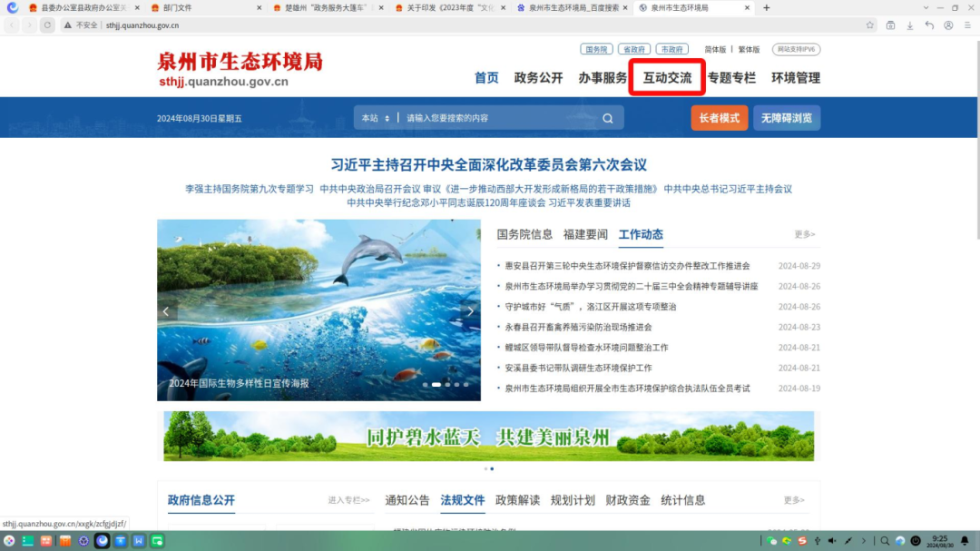The width and height of the screenshot is (980, 551).
Task: Click the 同护碧水蓝天 green banner image
Action: pyautogui.click(x=489, y=436)
